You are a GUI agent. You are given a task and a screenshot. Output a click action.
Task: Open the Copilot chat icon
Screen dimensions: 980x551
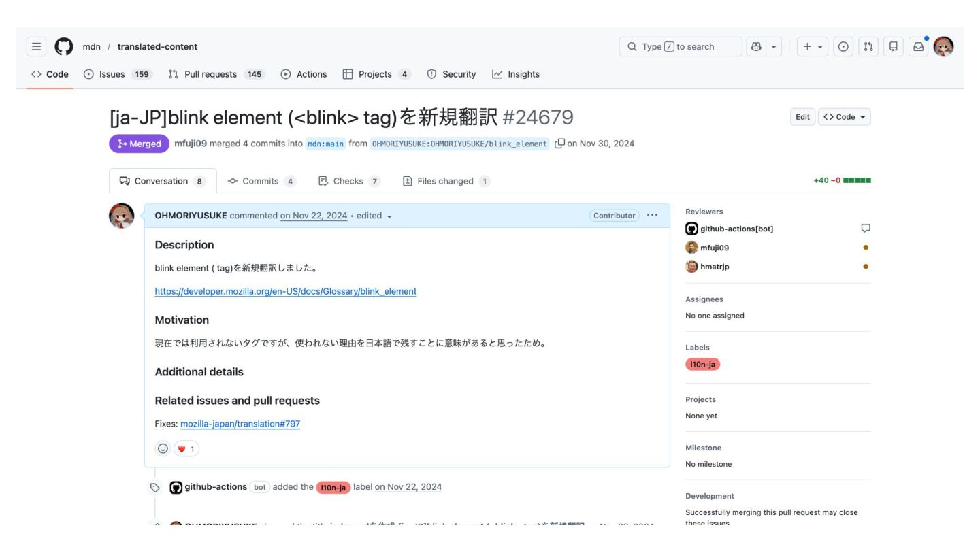756,46
